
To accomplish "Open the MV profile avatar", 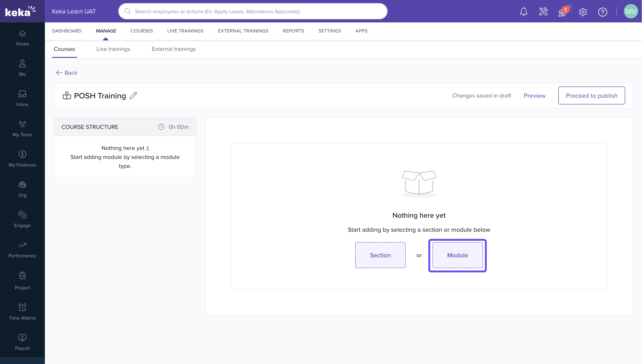I will (x=631, y=11).
